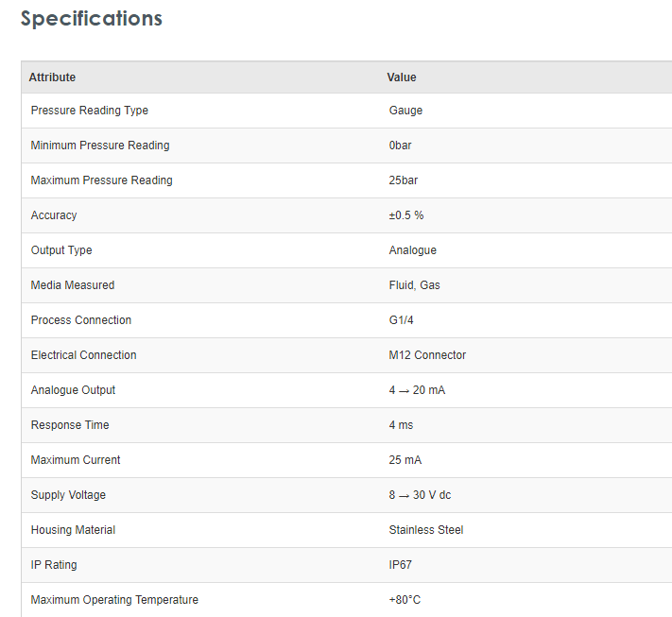This screenshot has width=672, height=617.
Task: Select the Response Time label
Action: click(x=70, y=425)
